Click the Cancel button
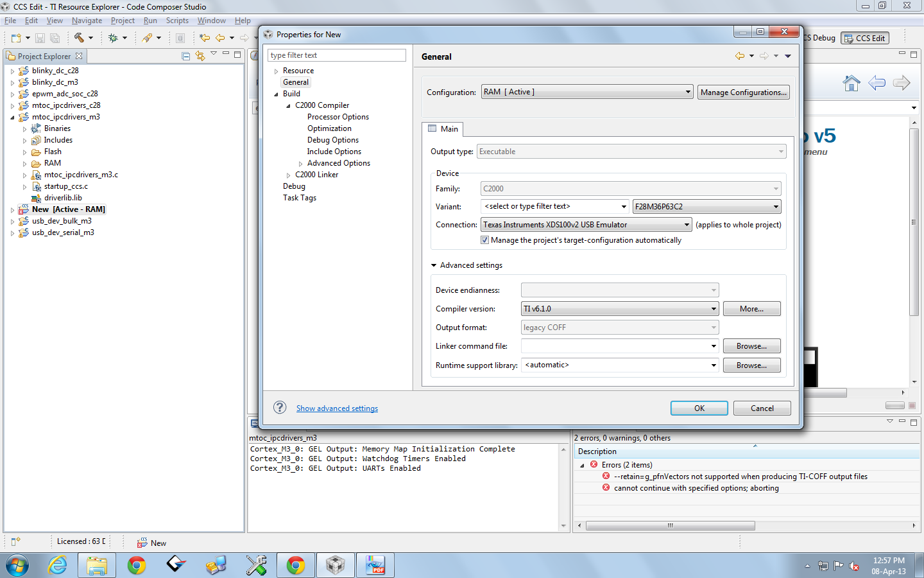Viewport: 924px width, 578px height. click(x=762, y=408)
